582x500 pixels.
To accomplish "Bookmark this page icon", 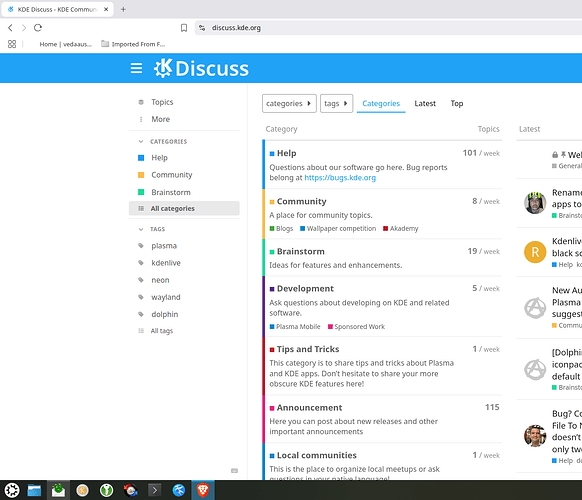I will tap(184, 28).
